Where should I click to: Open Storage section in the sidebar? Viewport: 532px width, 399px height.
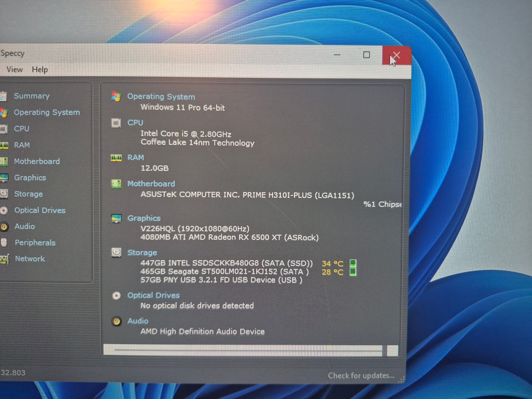(x=29, y=194)
